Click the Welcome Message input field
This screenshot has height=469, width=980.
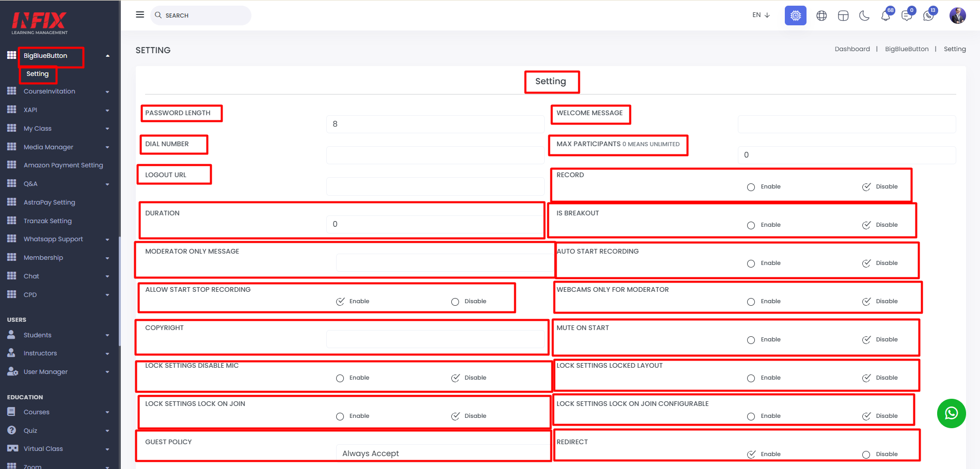(847, 124)
